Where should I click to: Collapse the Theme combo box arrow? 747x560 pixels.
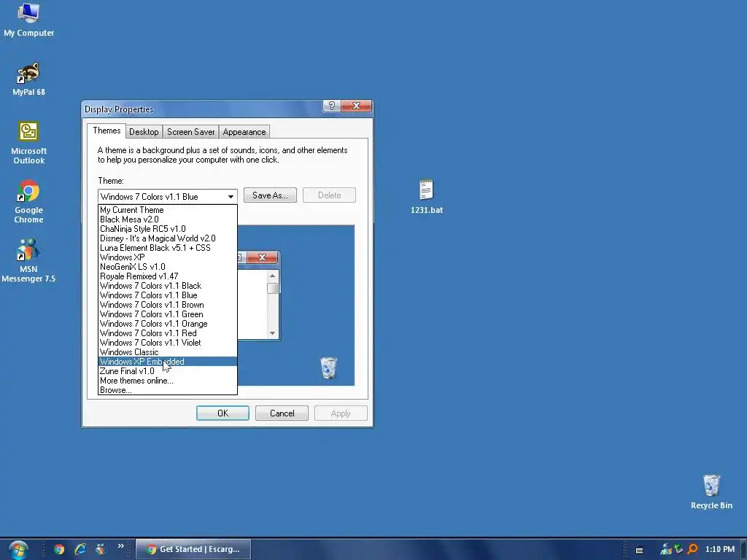(231, 197)
